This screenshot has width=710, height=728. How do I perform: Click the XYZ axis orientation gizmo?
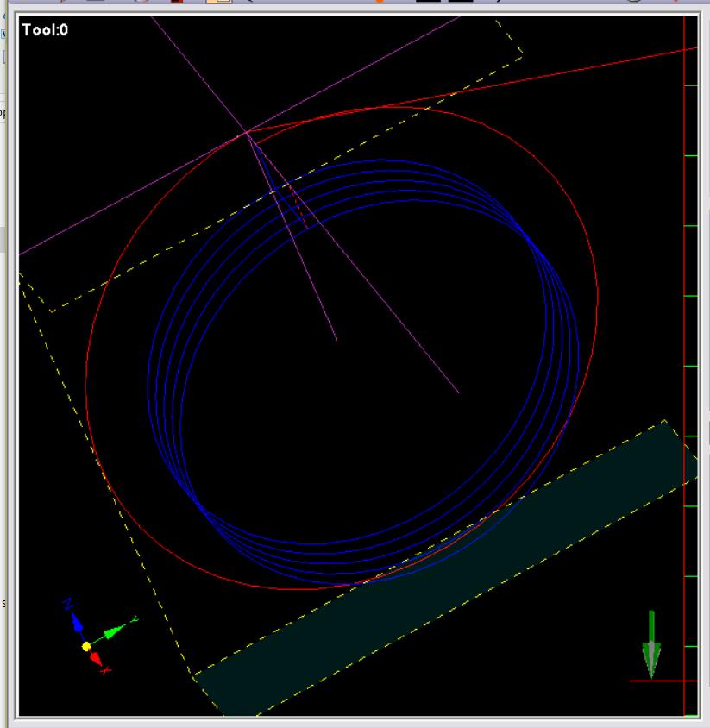(x=99, y=636)
